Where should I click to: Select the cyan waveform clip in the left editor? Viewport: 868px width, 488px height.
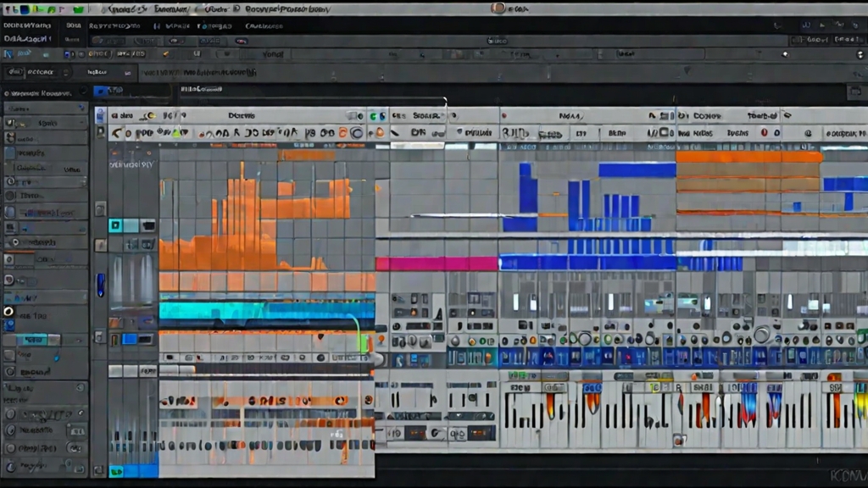pos(267,310)
